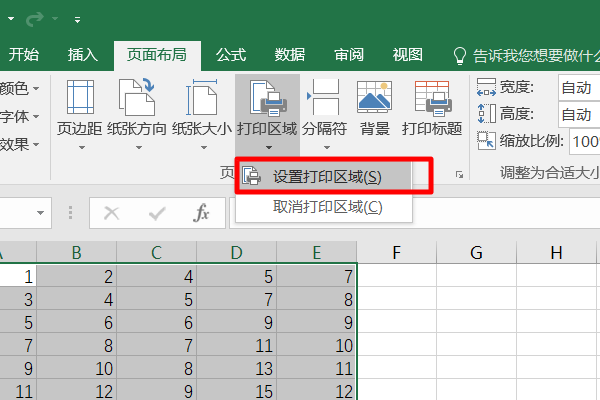Click cell in column E containing 10
This screenshot has width=600, height=400.
[316, 344]
